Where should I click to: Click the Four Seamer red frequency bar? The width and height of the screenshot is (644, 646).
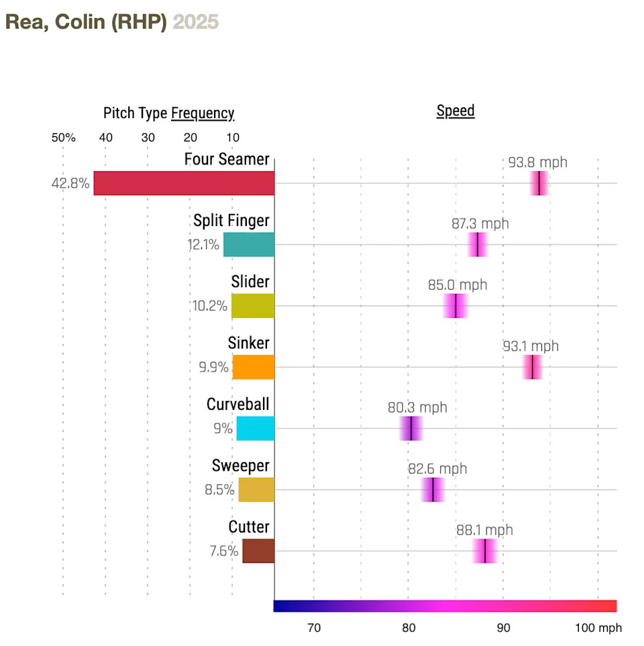[x=184, y=183]
